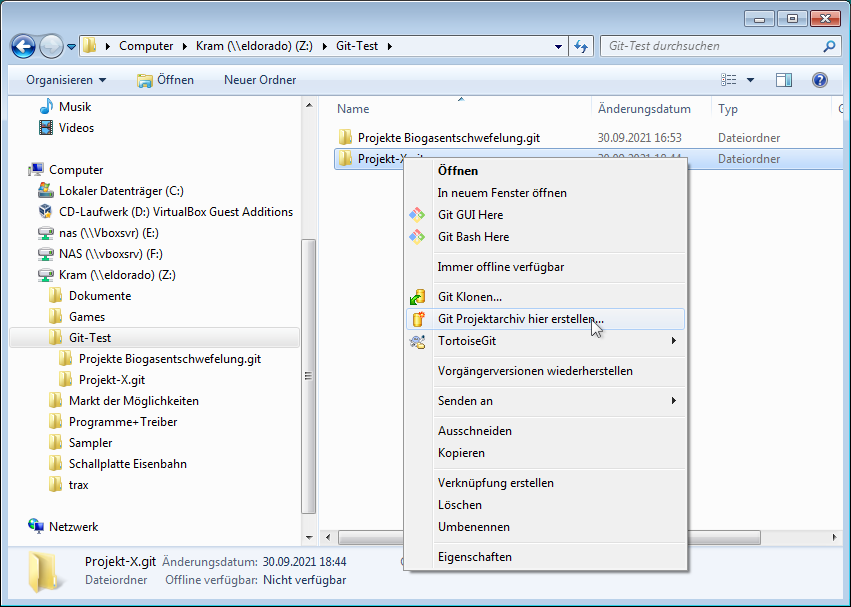This screenshot has width=851, height=607.
Task: Select Projekte Biogasentschwefelung.git in navigation tree
Action: point(170,359)
